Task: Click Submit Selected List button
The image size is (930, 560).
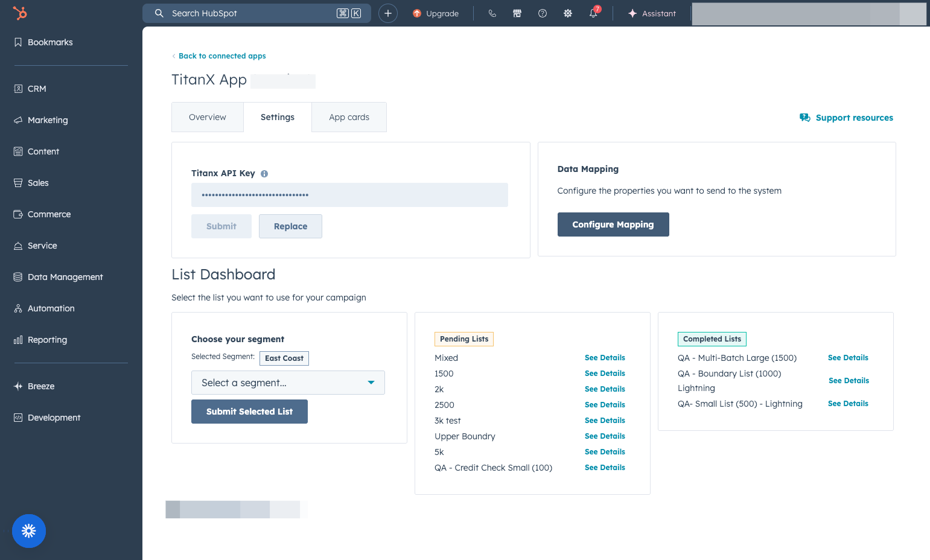Action: pos(249,412)
